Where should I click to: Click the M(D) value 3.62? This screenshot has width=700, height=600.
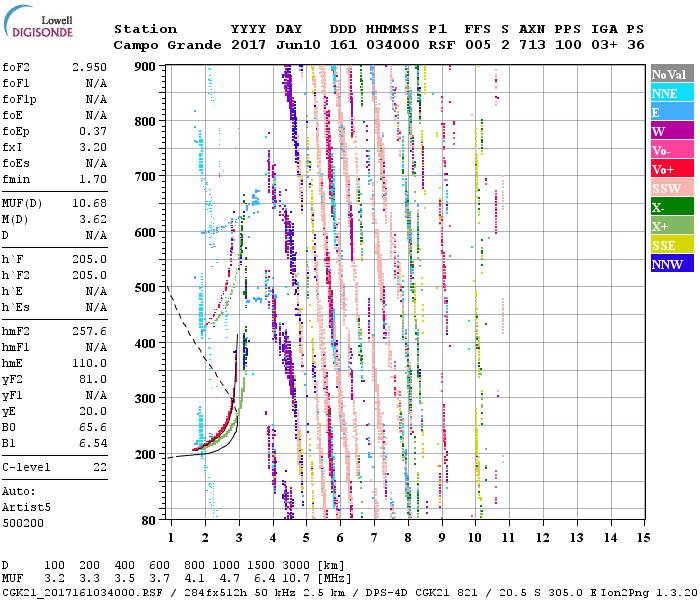tap(93, 219)
